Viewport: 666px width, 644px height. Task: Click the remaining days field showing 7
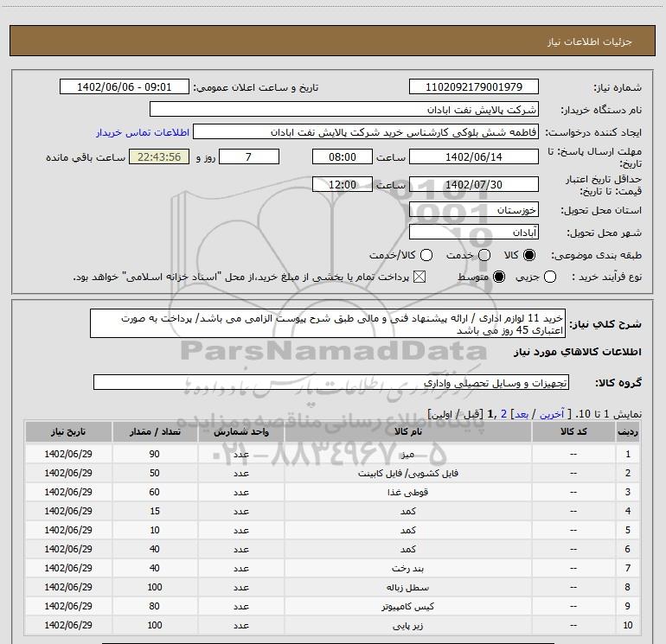[249, 156]
